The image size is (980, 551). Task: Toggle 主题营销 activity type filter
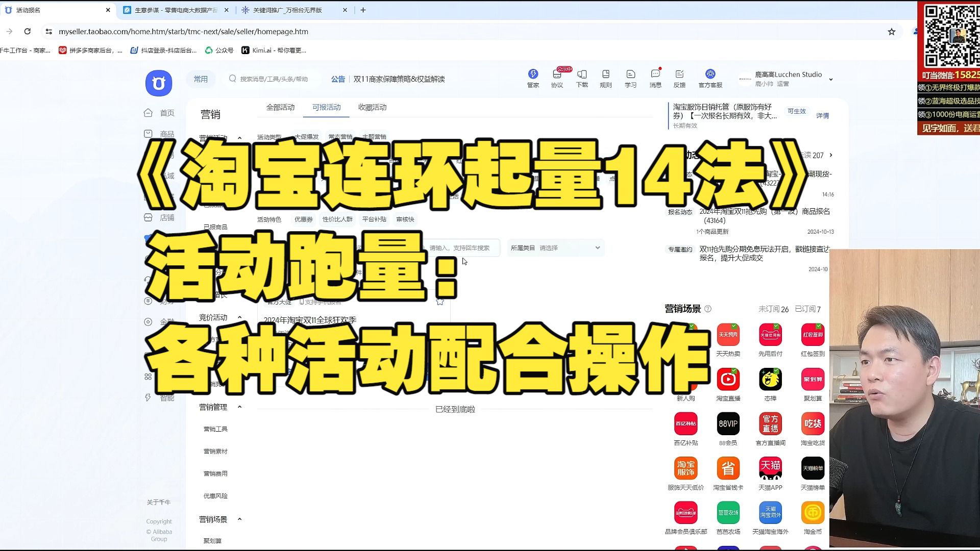click(374, 137)
